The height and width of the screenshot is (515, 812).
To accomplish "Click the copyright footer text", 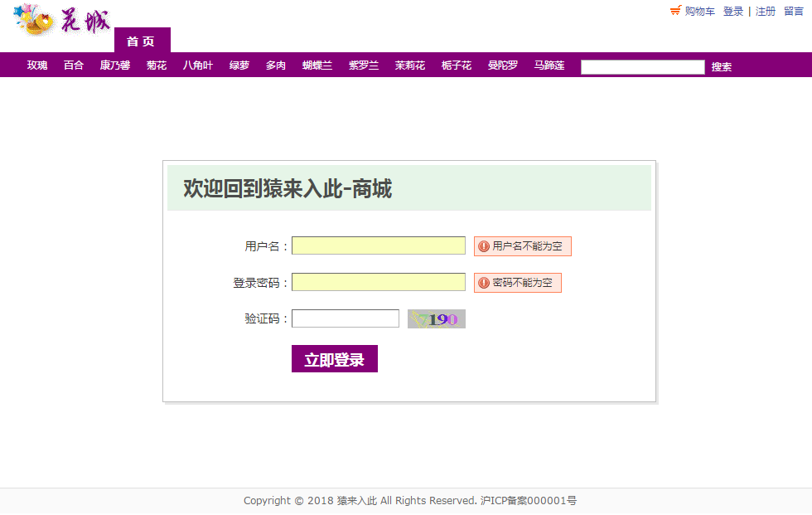I will (x=410, y=501).
